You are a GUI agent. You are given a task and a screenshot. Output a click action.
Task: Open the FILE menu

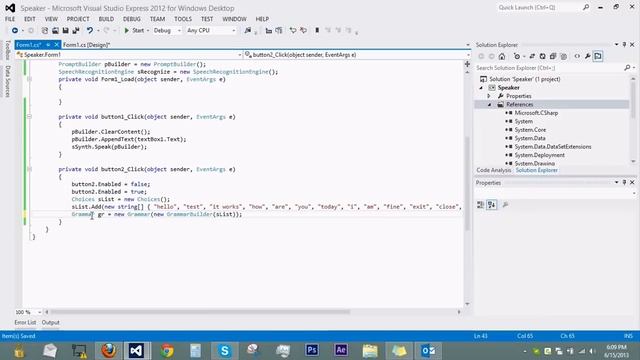(10, 19)
